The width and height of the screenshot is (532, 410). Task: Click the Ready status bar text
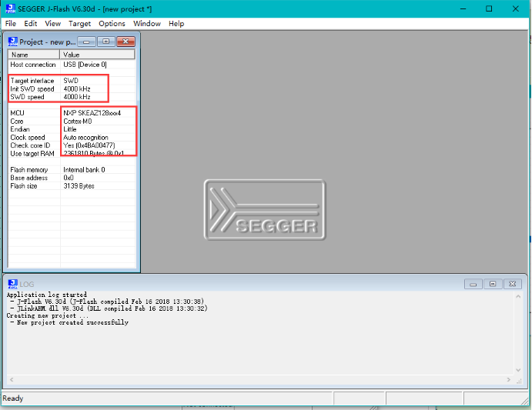tap(13, 398)
